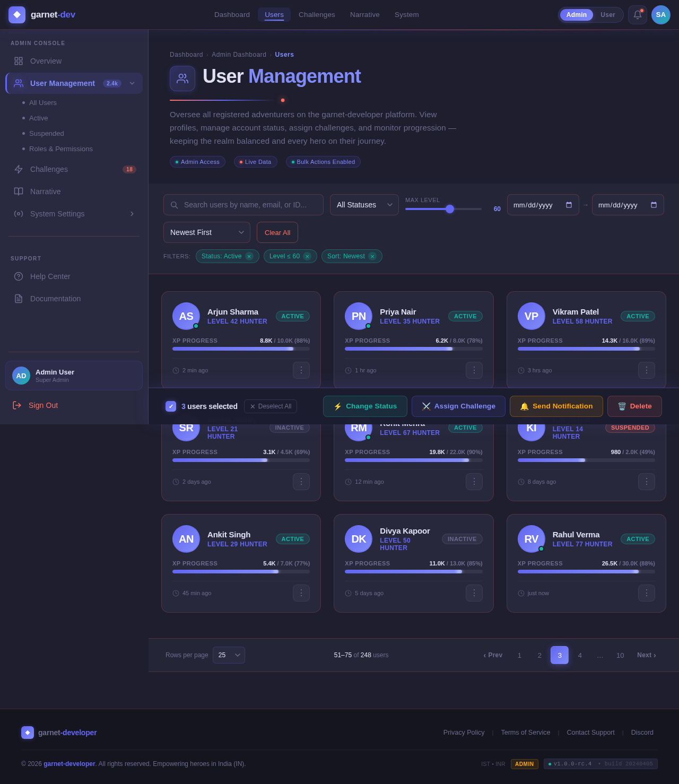Open more options on the 2 days ago card

pyautogui.click(x=301, y=482)
